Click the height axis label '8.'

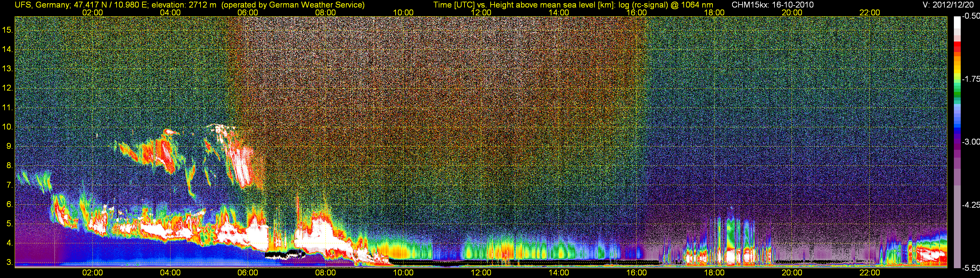(x=9, y=166)
